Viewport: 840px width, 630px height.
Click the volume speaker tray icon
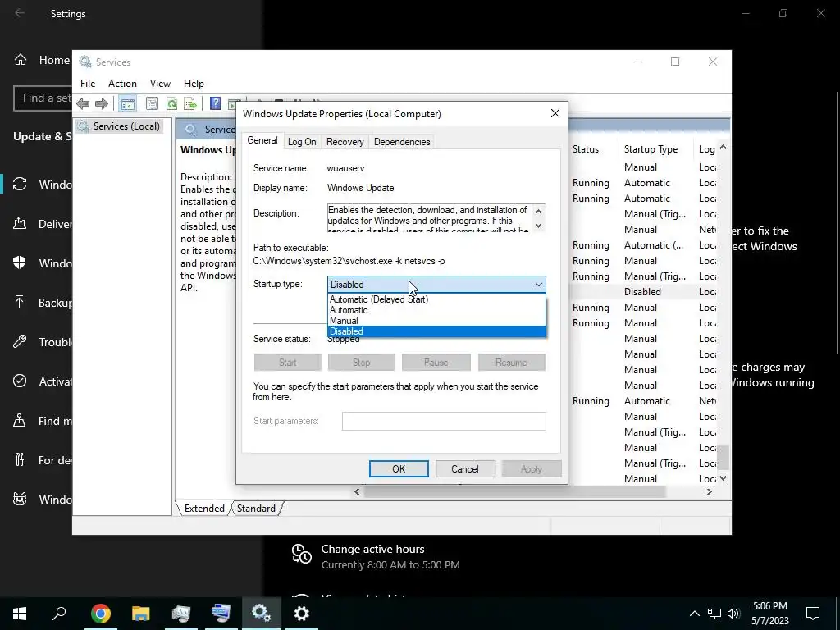(733, 614)
